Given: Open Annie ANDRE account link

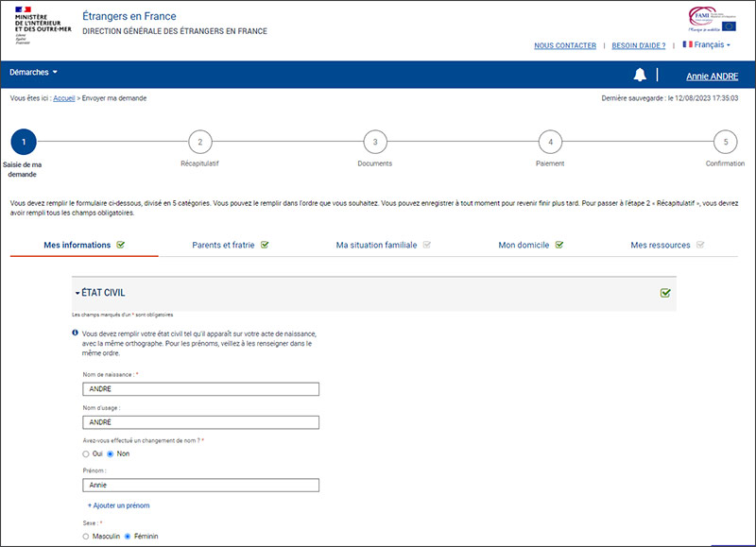Looking at the screenshot, I should pos(713,76).
